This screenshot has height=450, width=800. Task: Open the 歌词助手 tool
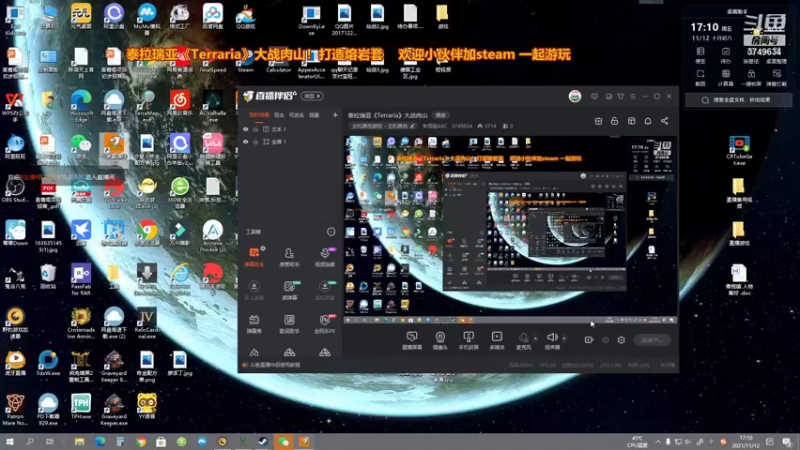(289, 323)
